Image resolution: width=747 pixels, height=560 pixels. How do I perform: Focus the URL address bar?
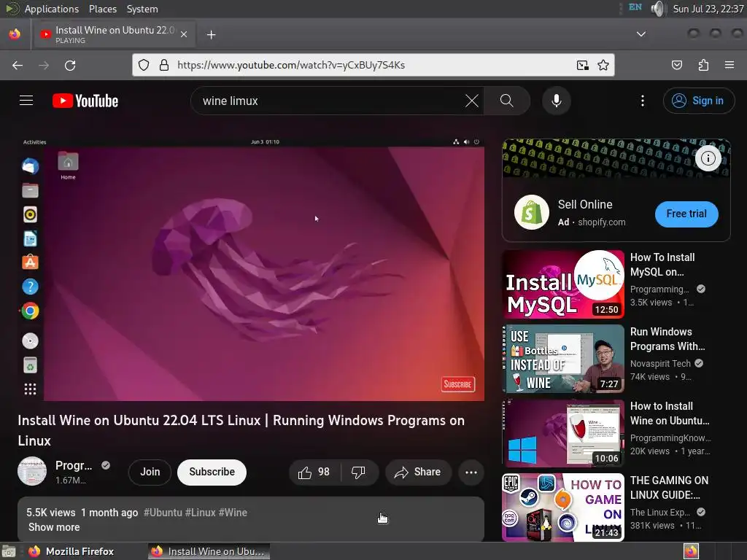point(371,65)
